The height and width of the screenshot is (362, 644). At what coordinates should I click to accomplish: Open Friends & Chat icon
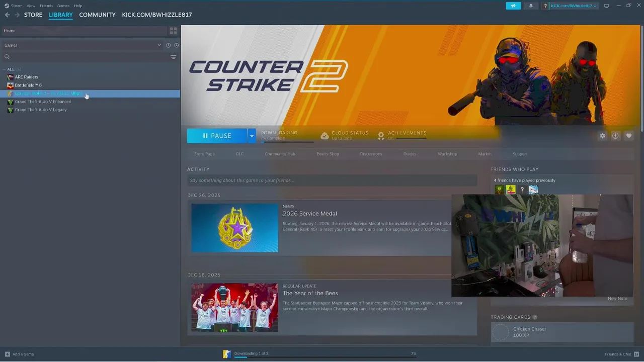[x=636, y=354]
